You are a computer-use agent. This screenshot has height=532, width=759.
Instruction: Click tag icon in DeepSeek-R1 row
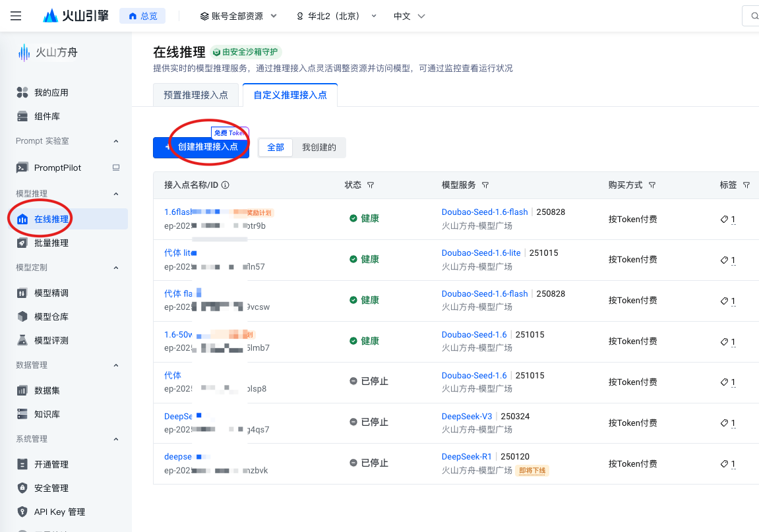[724, 463]
